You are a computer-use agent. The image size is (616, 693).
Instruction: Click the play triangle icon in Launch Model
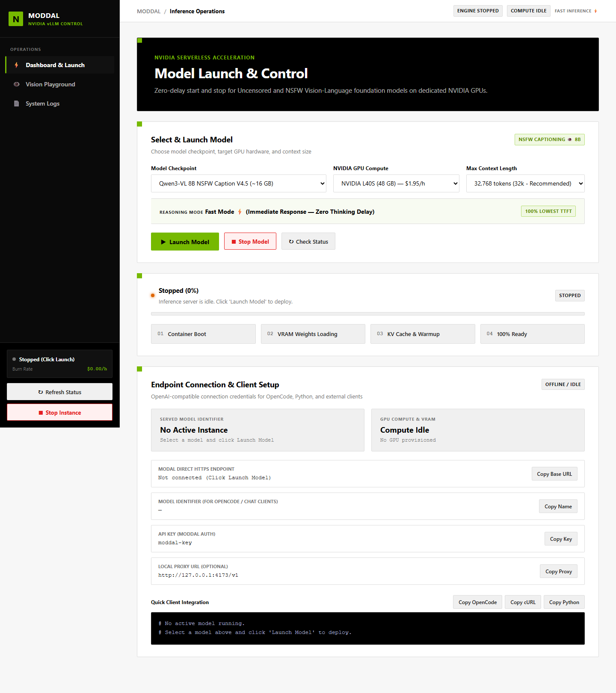(163, 242)
